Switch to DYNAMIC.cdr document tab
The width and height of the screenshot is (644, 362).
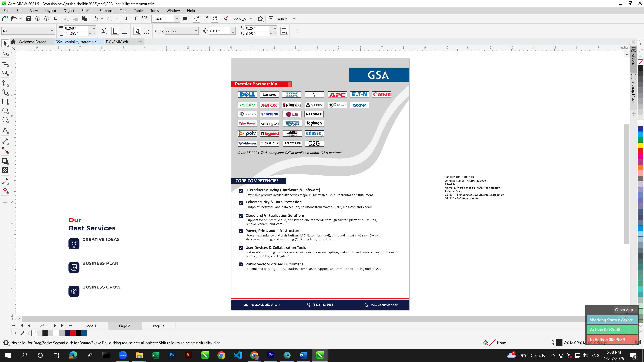pos(117,42)
